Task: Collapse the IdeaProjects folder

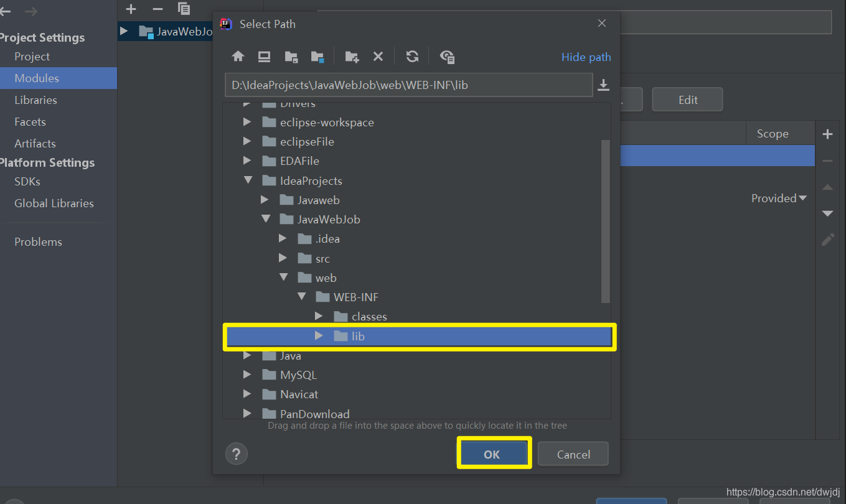Action: pyautogui.click(x=248, y=180)
